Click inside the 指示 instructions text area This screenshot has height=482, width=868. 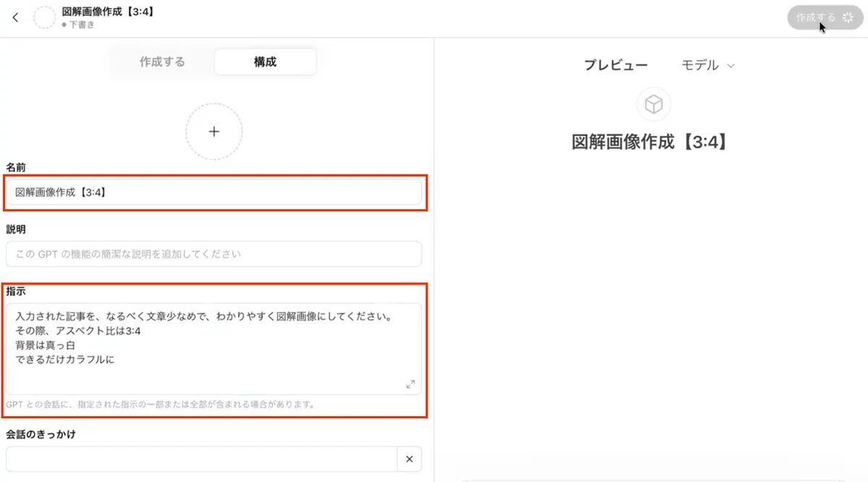coord(214,349)
